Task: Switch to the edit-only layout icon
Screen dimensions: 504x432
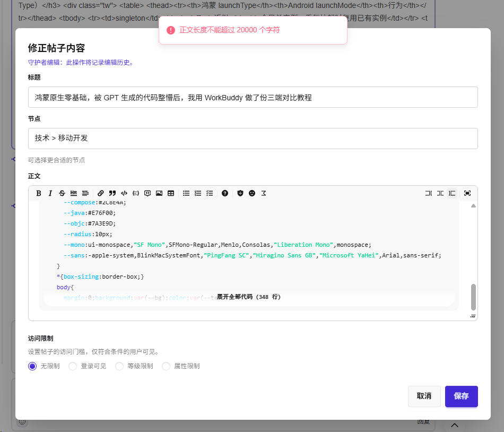Action: pos(429,193)
